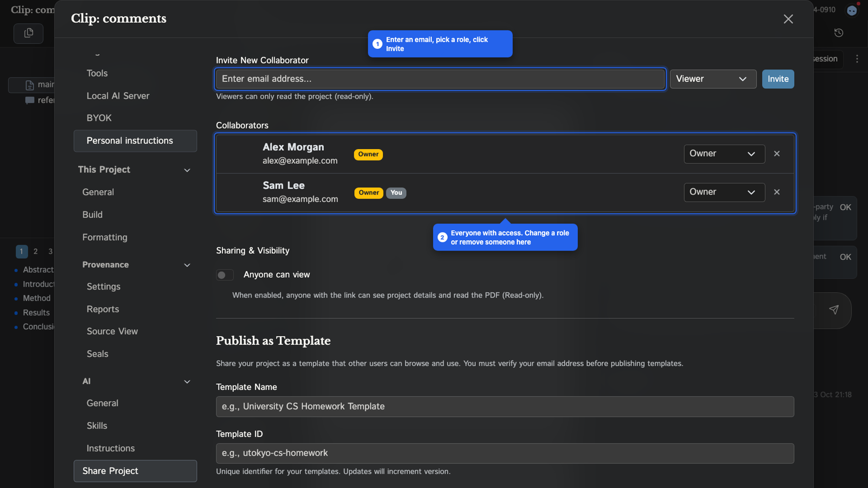Viewport: 868px width, 488px height.
Task: Select Share Project in sidebar
Action: click(135, 471)
